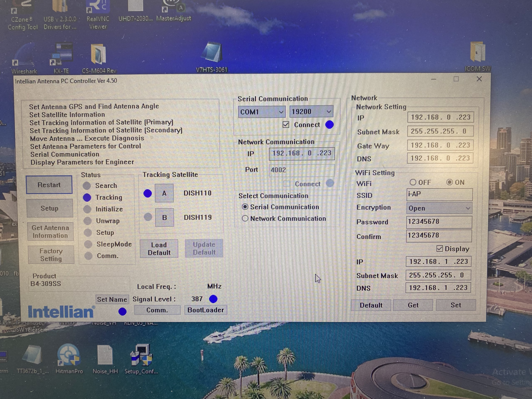532x399 pixels.
Task: Launch the HitmanPro desktop icon
Action: coord(69,359)
